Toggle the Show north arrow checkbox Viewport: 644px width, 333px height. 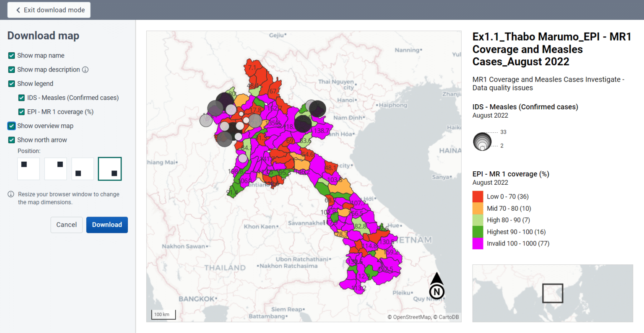pyautogui.click(x=12, y=140)
